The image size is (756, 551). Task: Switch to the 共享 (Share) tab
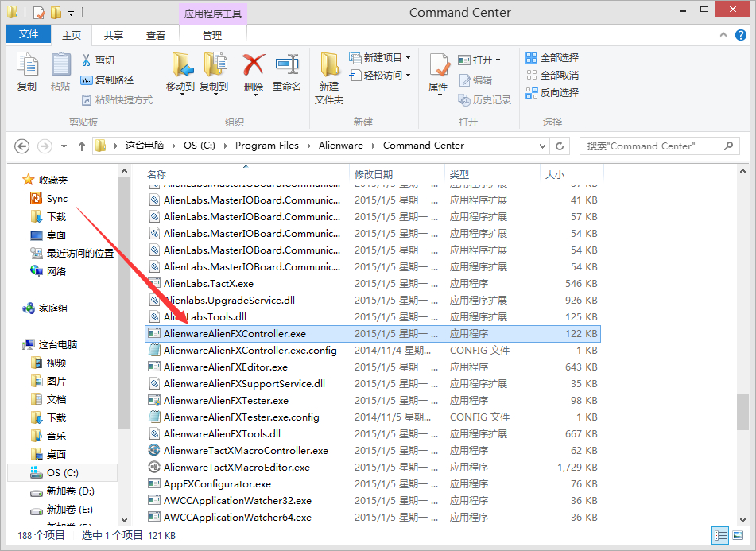pos(114,36)
